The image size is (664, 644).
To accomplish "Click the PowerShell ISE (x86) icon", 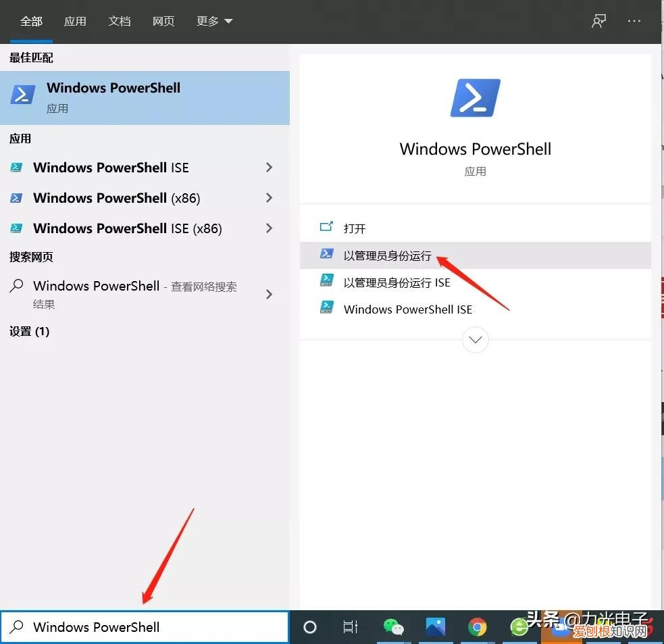I will (x=16, y=228).
